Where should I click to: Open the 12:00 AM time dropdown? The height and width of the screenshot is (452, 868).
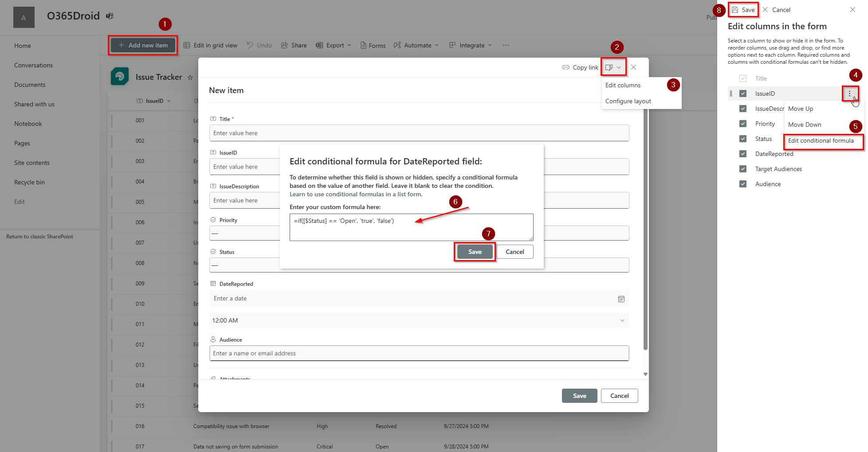point(622,320)
